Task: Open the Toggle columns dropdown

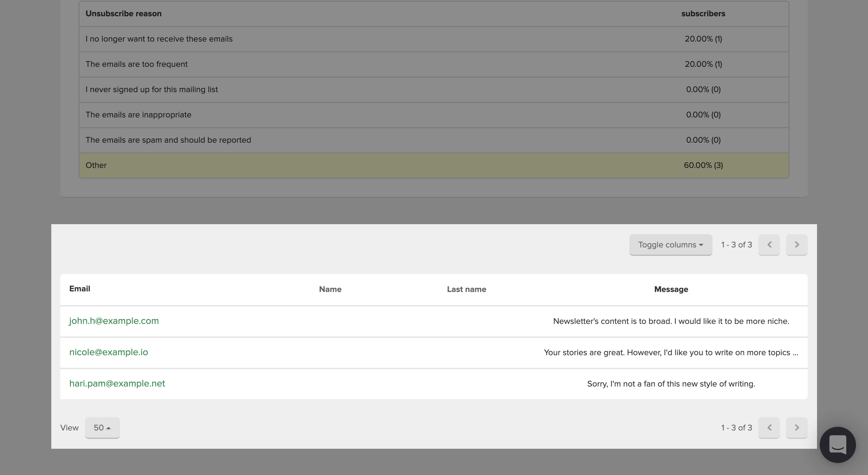Action: [x=670, y=245]
